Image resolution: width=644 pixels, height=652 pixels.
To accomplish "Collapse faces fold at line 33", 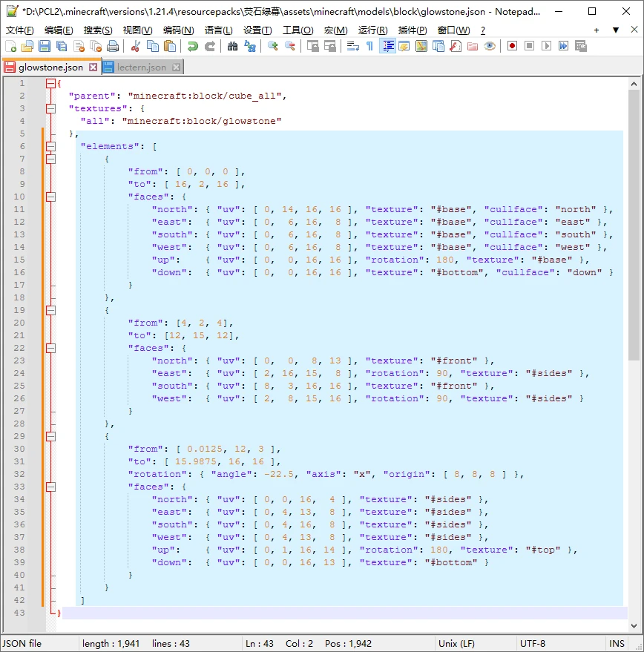I will 50,487.
